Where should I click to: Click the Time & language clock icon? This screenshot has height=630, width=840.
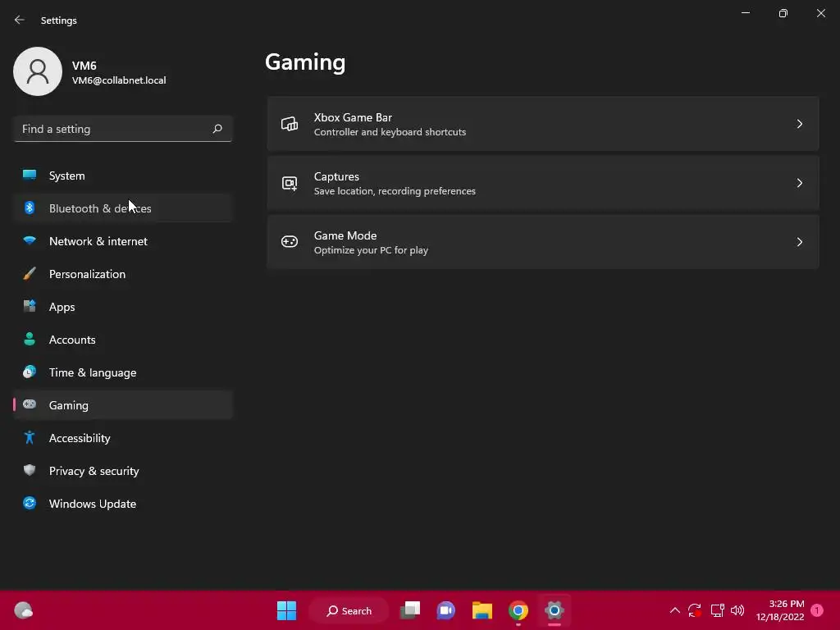click(x=30, y=372)
